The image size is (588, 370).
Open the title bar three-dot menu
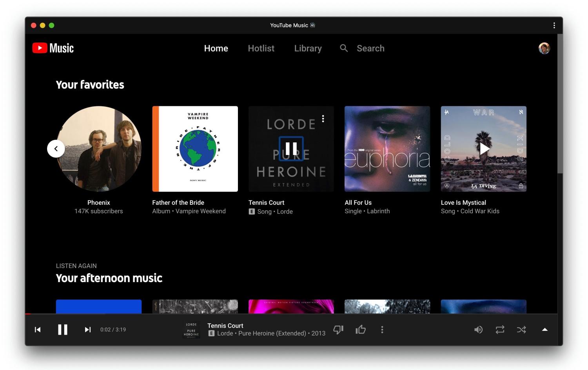click(554, 26)
